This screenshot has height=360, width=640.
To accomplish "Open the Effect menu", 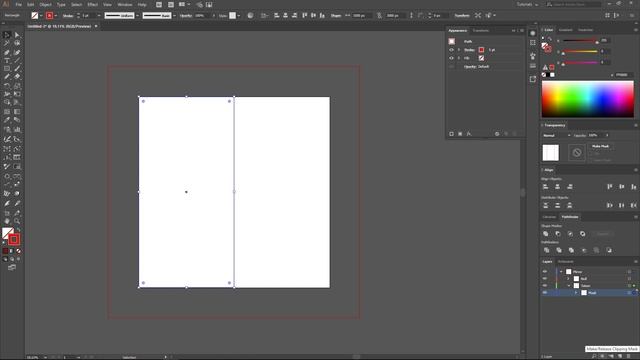I will [x=93, y=4].
